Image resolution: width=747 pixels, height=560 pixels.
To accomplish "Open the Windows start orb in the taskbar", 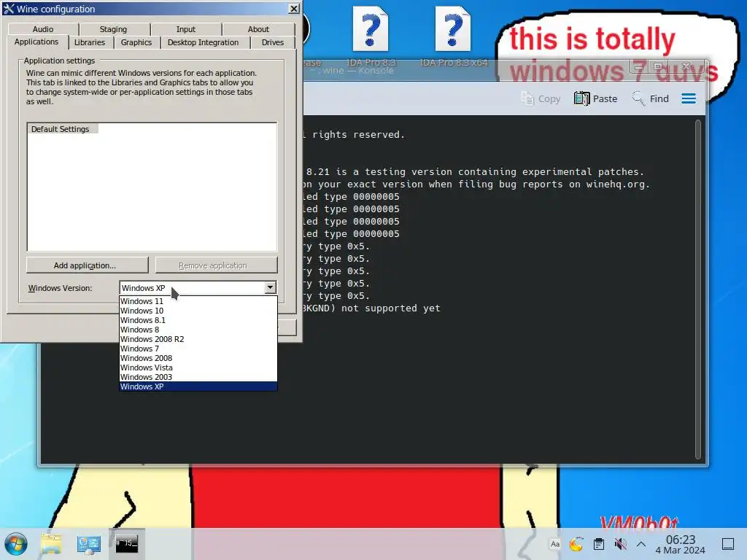I will click(16, 544).
